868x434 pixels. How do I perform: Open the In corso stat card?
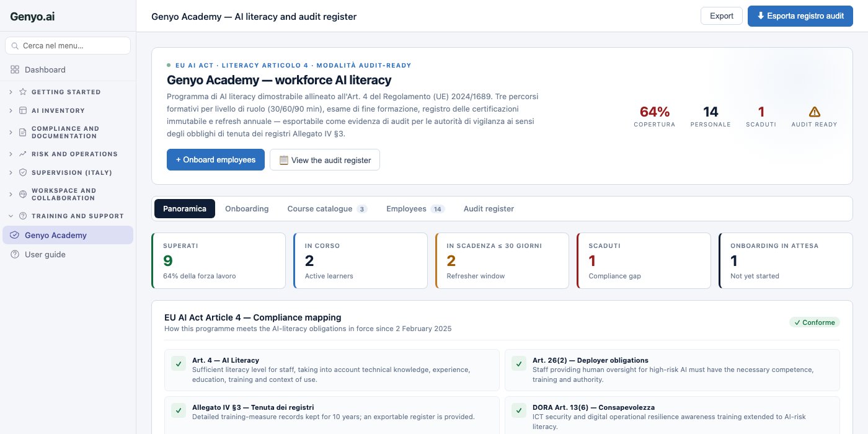(360, 260)
